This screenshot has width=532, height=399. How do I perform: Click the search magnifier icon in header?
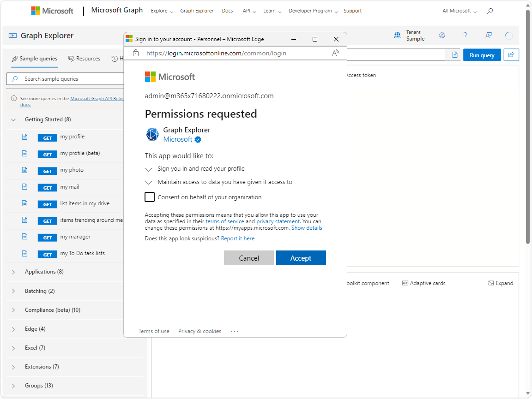[x=490, y=11]
